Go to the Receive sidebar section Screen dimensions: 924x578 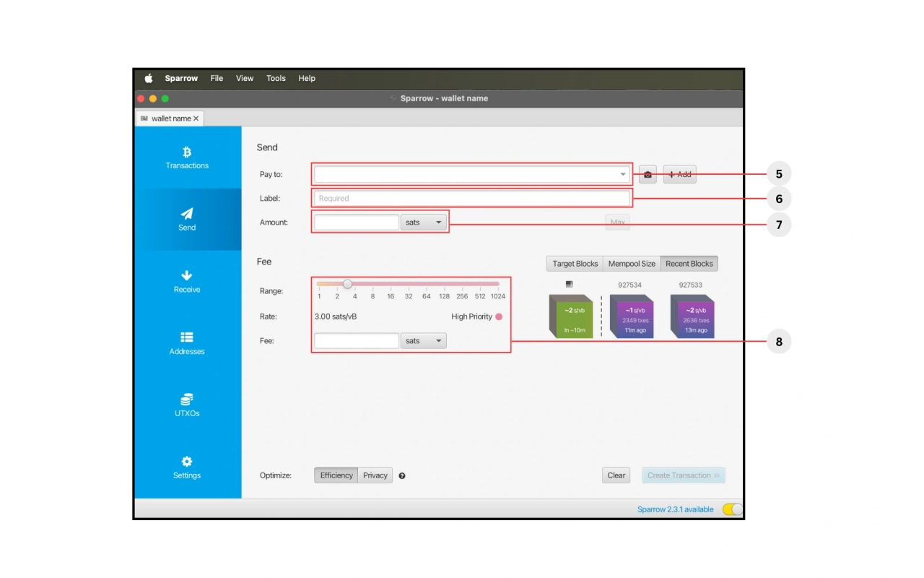pyautogui.click(x=187, y=282)
